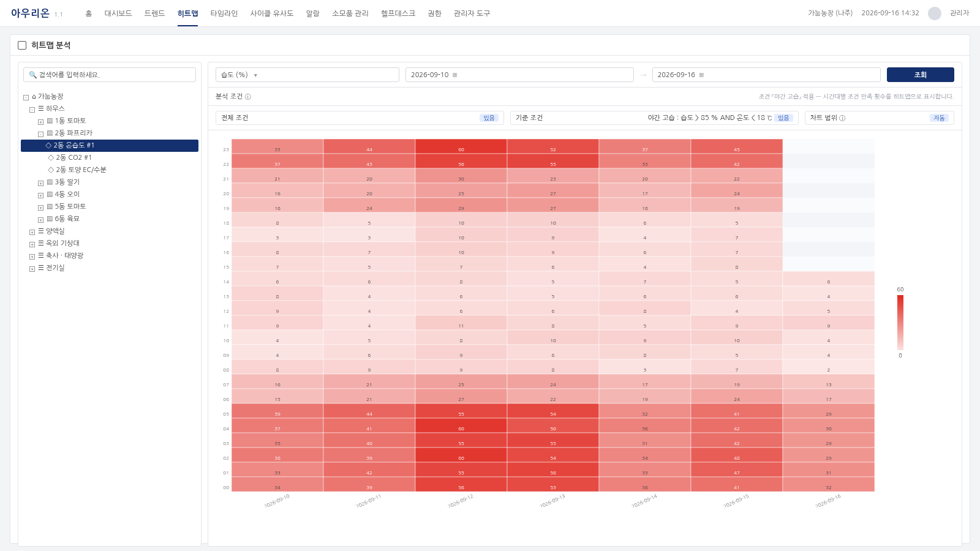This screenshot has width=980, height=551.
Task: Toggle the 전체 조건 있음 badge
Action: (489, 118)
